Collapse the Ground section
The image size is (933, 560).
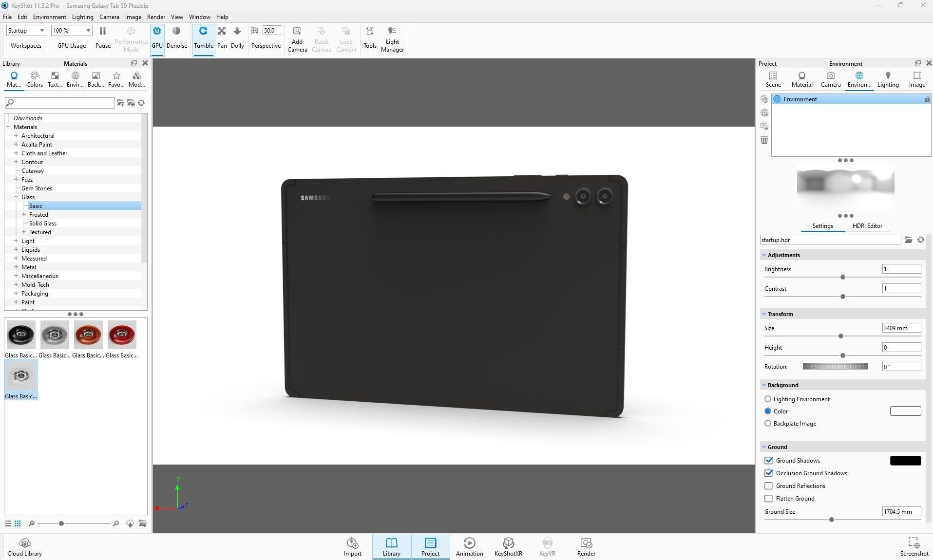764,447
